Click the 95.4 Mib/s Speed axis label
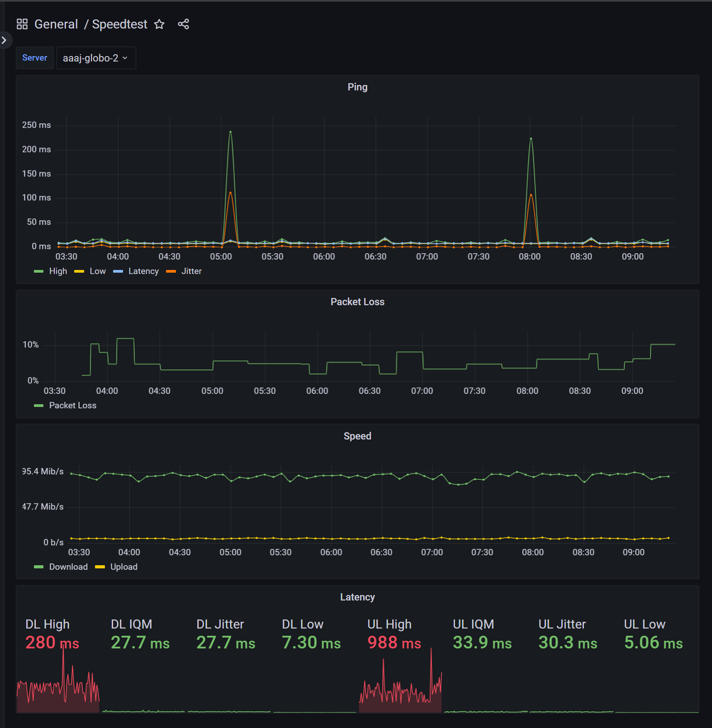 click(x=43, y=472)
